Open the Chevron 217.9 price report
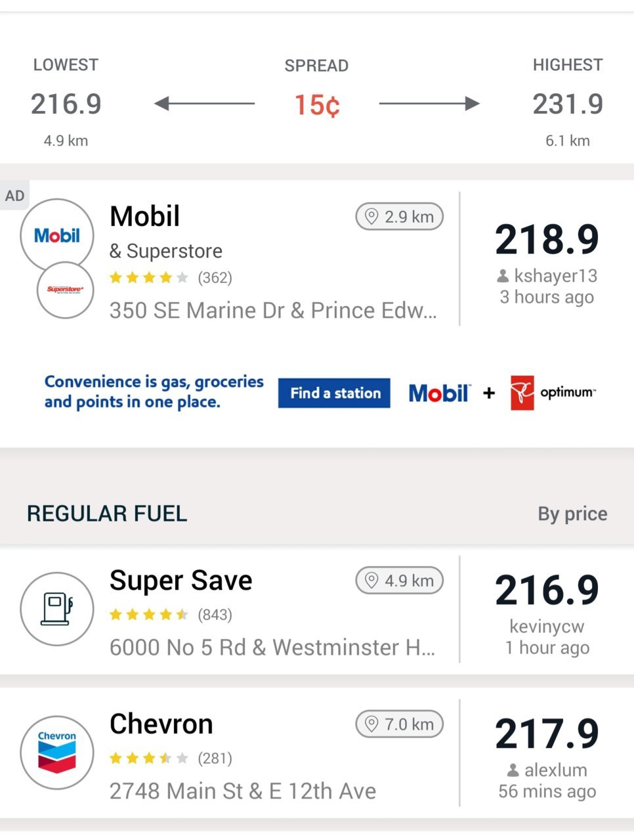Image resolution: width=634 pixels, height=840 pixels. pos(547,757)
